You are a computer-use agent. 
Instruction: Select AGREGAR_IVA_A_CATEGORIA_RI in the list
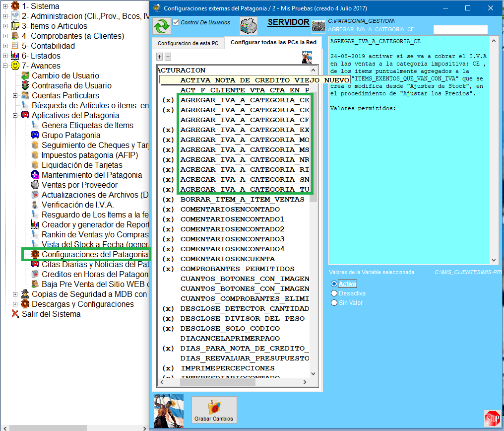(245, 169)
